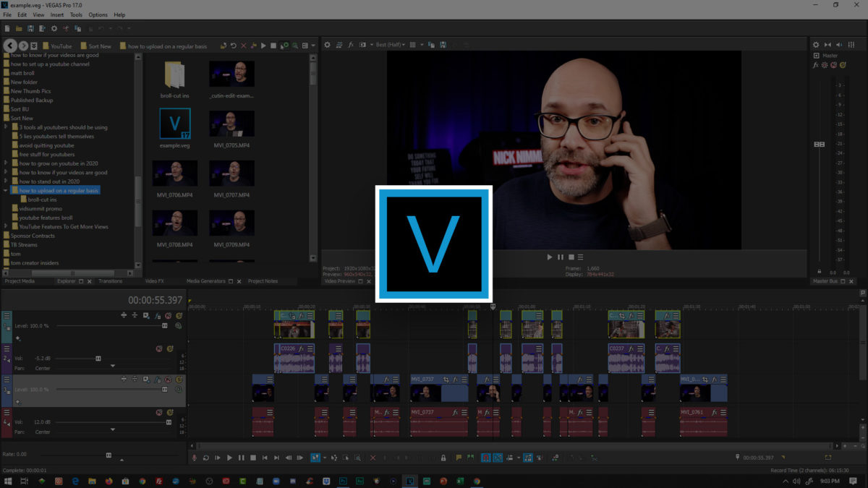Viewport: 868px width, 488px height.
Task: Solo audio track 4
Action: (x=170, y=412)
